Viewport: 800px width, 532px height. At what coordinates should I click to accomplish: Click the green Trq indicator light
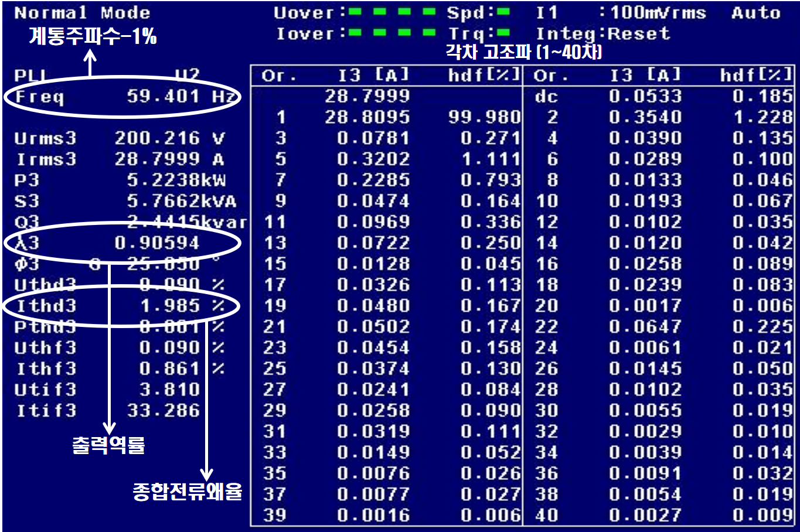(x=503, y=33)
